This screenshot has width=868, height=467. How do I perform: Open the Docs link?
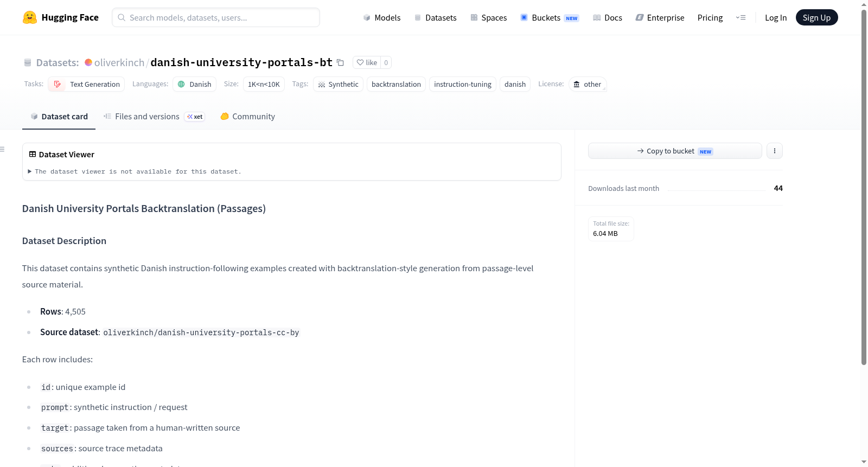608,17
